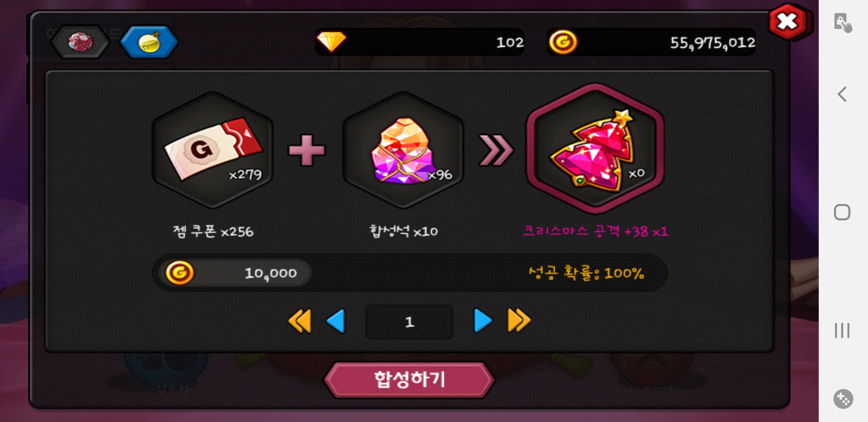Viewport: 868px width, 422px height.
Task: Decrease quantity with blue left arrow
Action: (x=336, y=321)
